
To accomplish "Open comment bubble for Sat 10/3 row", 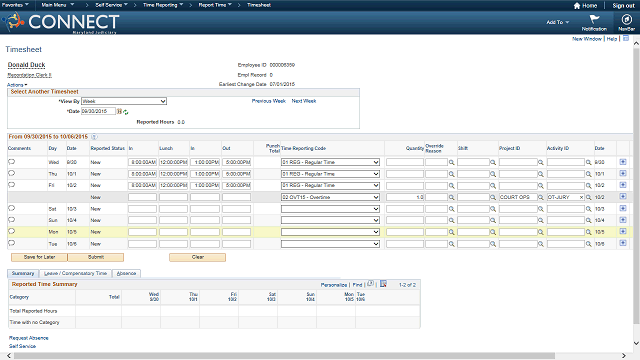I will 11,208.
